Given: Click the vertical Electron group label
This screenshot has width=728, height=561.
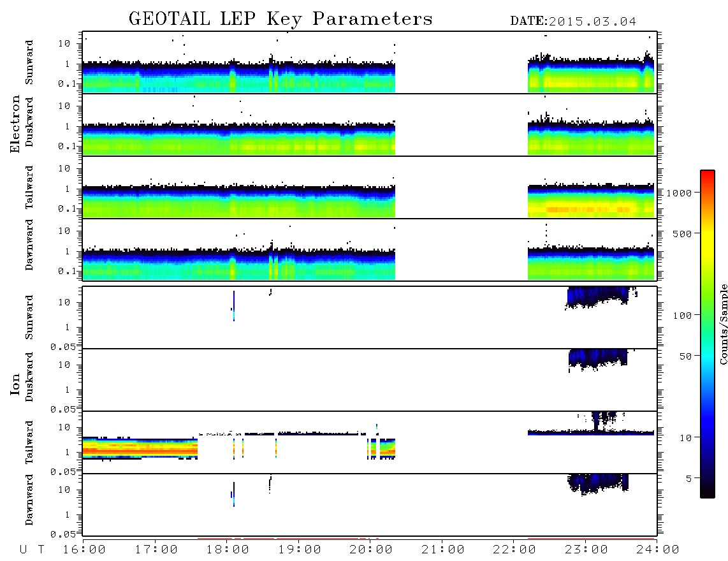Looking at the screenshot, I should coord(15,124).
